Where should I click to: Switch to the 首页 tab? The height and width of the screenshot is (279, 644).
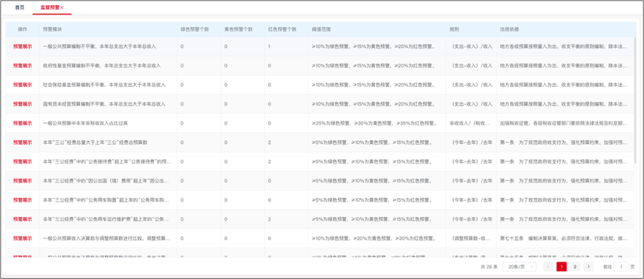pos(19,7)
